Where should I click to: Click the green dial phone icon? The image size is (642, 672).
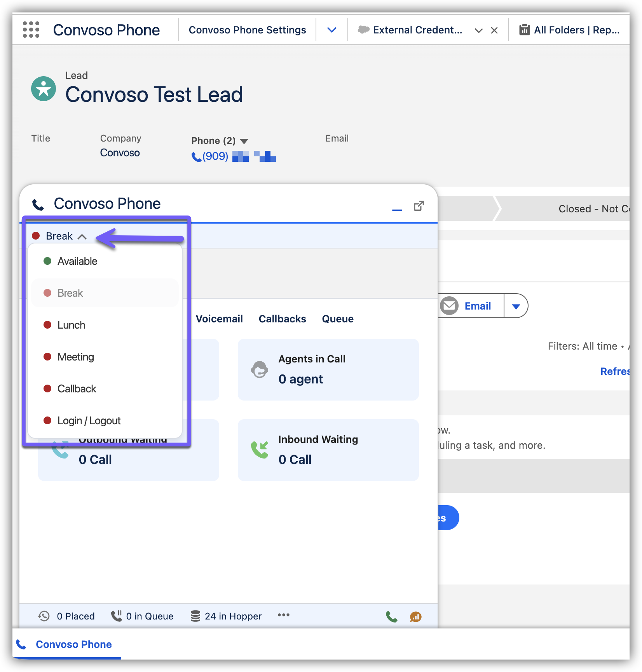(x=391, y=616)
